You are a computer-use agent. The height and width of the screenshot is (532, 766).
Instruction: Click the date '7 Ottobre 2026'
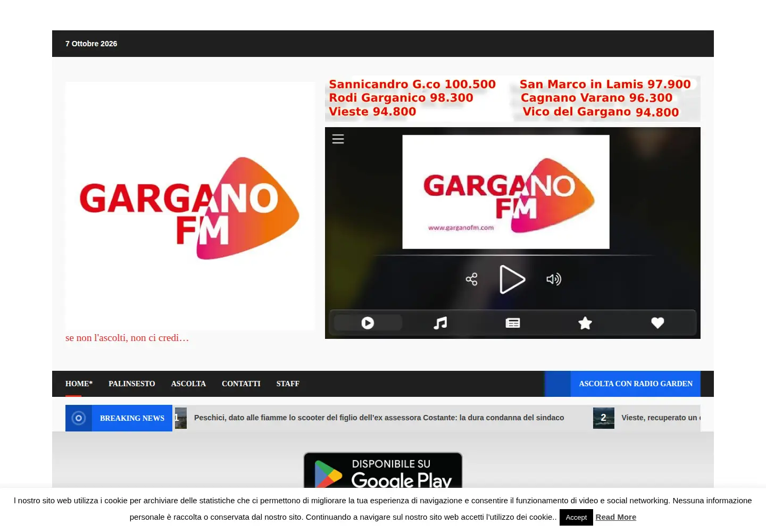91,44
